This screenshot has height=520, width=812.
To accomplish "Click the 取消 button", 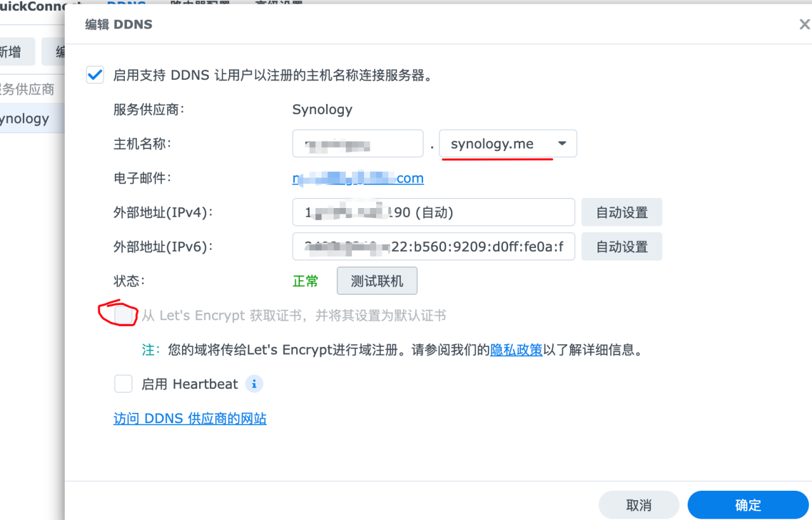I will [638, 505].
